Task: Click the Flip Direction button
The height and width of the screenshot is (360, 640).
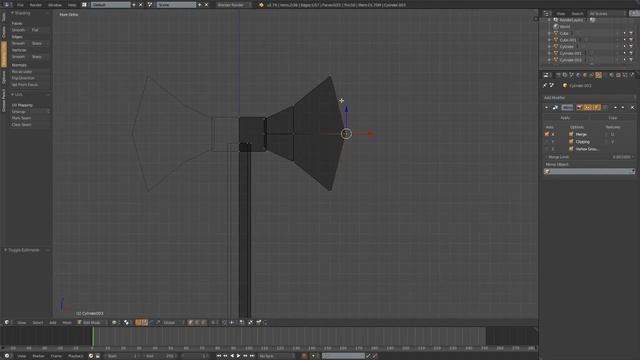Action: point(30,78)
